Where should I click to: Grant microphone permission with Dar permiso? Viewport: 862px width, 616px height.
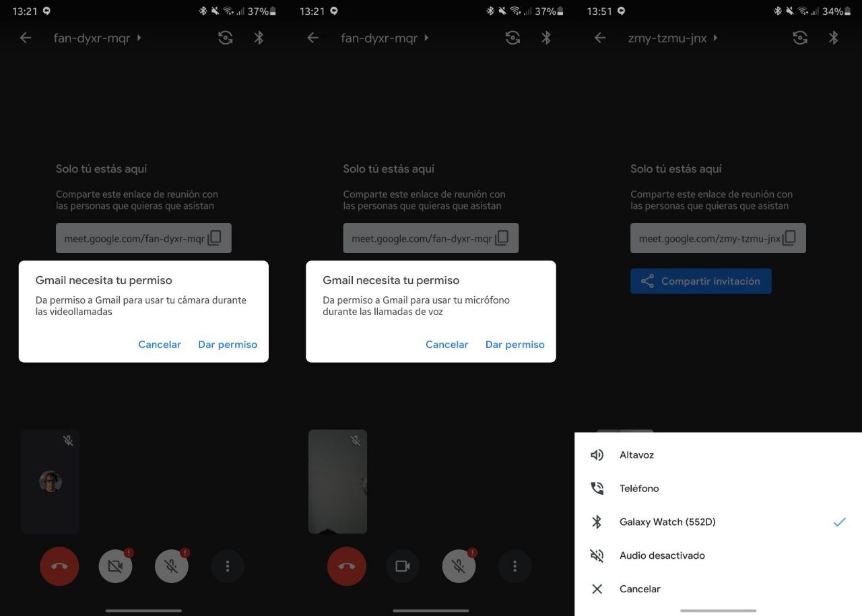[515, 344]
